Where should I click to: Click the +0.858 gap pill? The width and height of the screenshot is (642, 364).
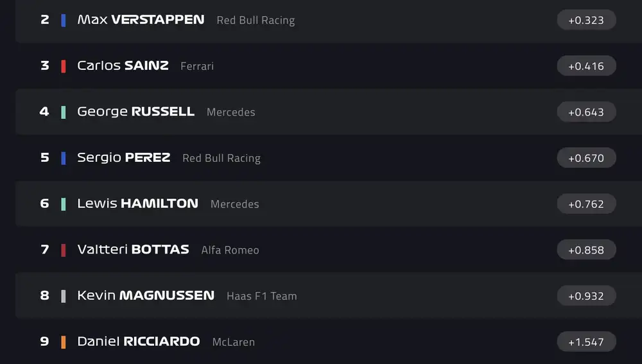(x=586, y=250)
